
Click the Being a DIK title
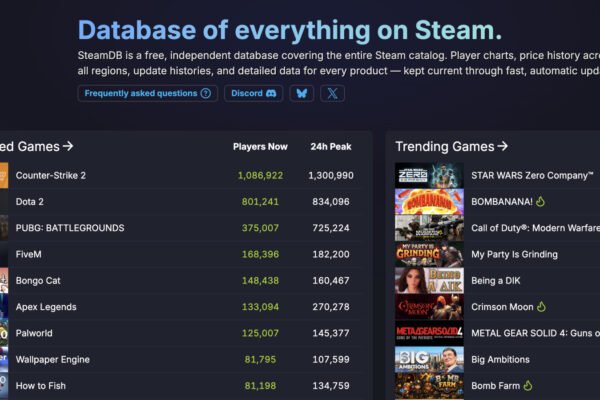(496, 281)
